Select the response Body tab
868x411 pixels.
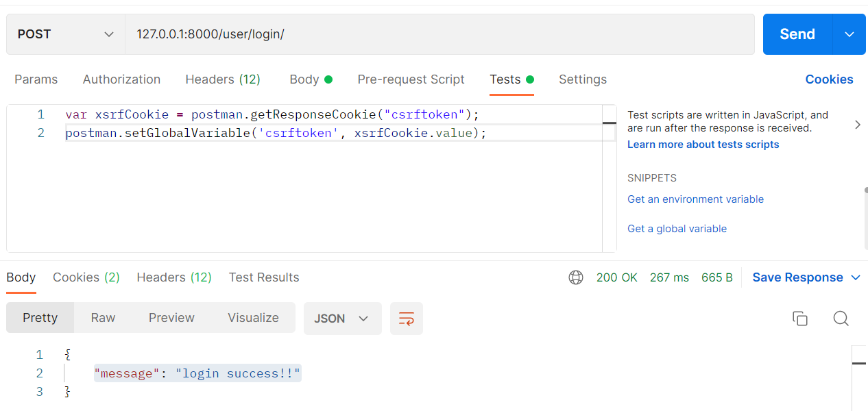click(x=21, y=277)
